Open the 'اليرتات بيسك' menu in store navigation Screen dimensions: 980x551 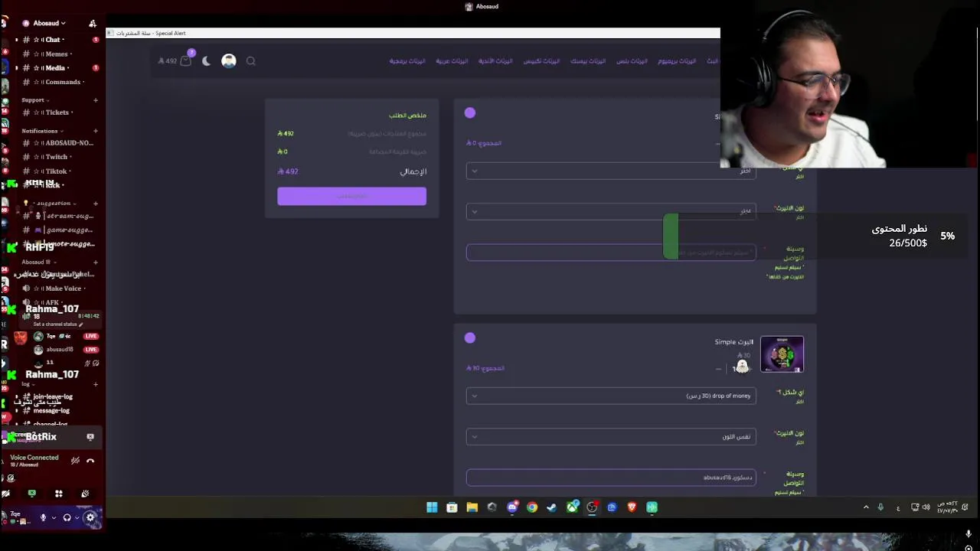(x=588, y=60)
